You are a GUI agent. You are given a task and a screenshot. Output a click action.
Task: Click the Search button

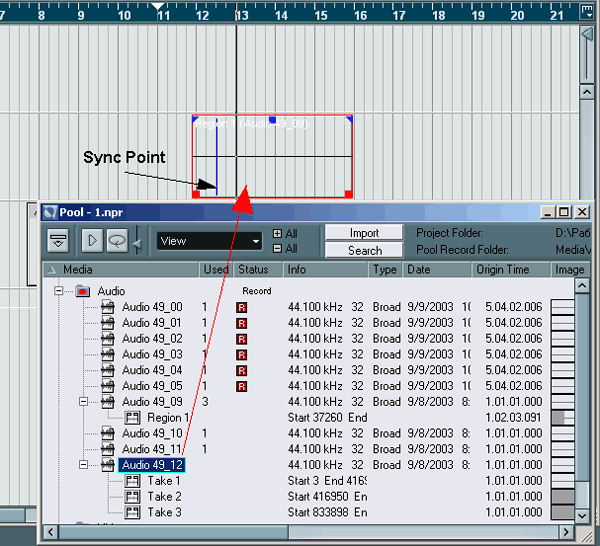(364, 251)
